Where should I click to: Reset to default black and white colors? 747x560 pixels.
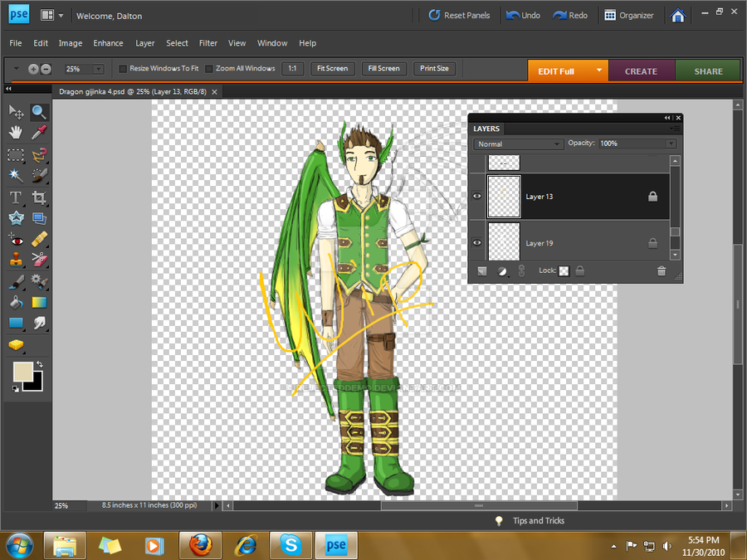16,389
